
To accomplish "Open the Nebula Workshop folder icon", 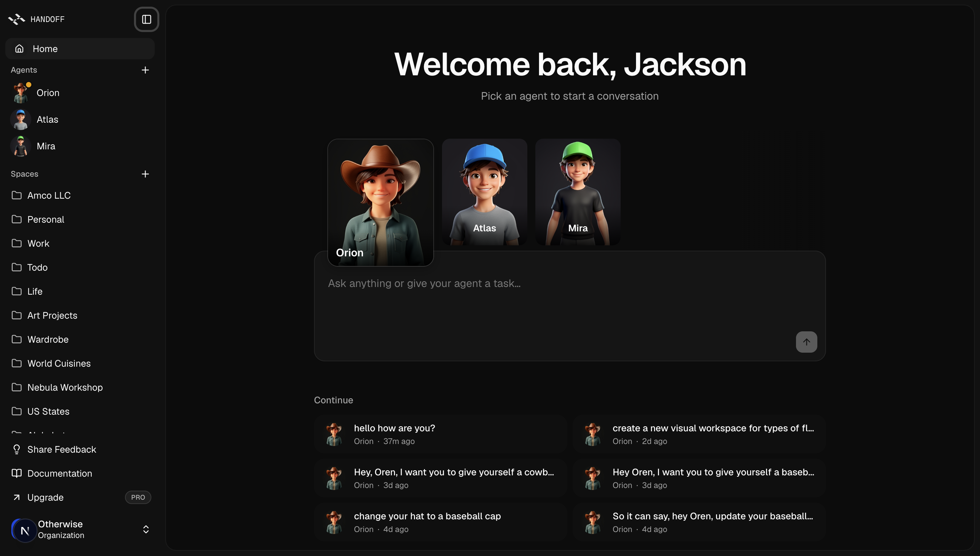I will pyautogui.click(x=16, y=387).
